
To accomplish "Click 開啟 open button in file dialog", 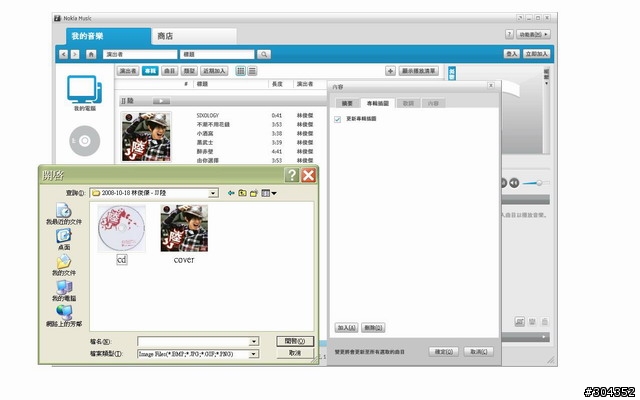I will (295, 341).
